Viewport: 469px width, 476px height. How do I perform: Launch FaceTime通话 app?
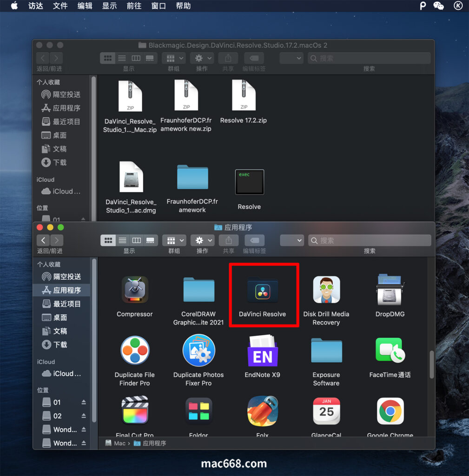point(390,350)
